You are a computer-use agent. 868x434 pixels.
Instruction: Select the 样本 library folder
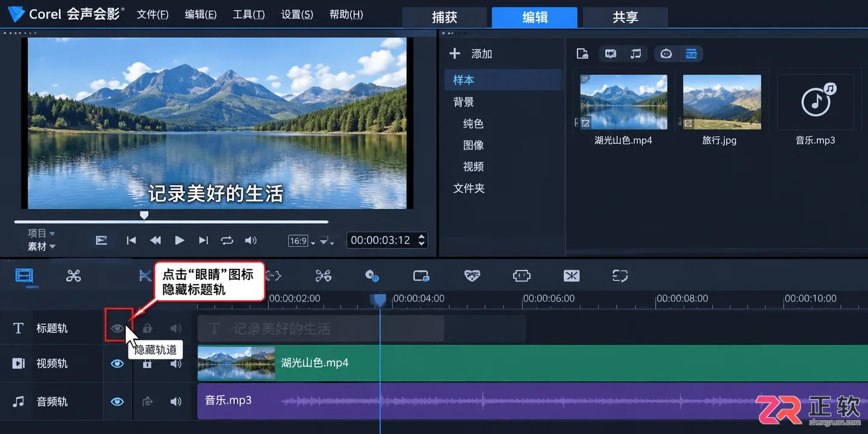point(503,80)
